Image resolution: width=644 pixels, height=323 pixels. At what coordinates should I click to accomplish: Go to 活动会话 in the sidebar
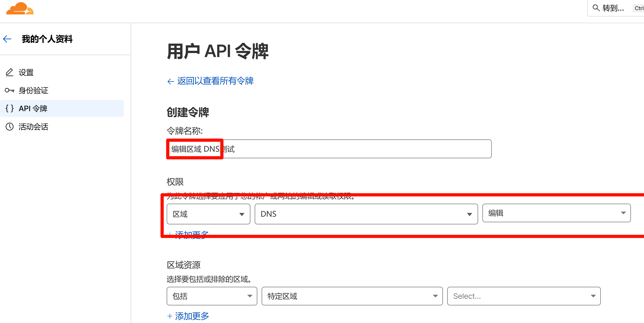pos(33,127)
